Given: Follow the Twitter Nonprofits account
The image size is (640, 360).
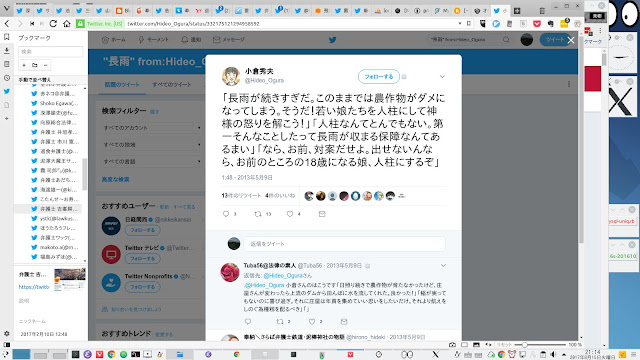Looking at the screenshot, I should click(142, 287).
